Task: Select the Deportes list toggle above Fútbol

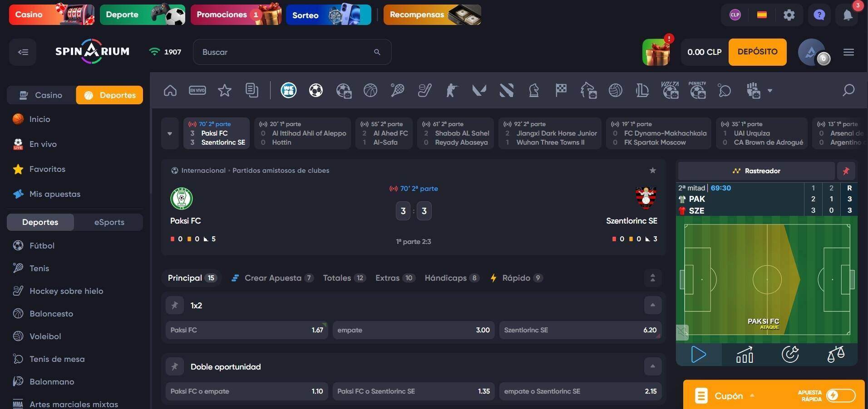Action: tap(40, 222)
